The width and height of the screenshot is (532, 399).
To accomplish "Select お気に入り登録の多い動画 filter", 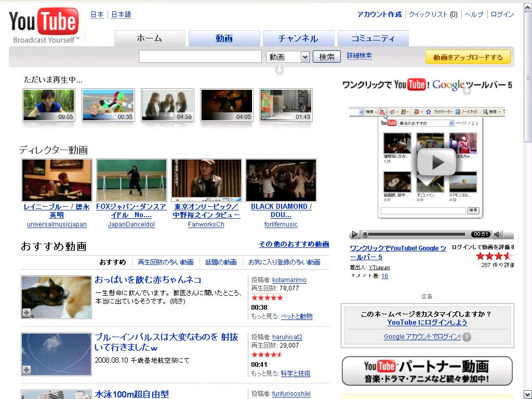I will (284, 262).
